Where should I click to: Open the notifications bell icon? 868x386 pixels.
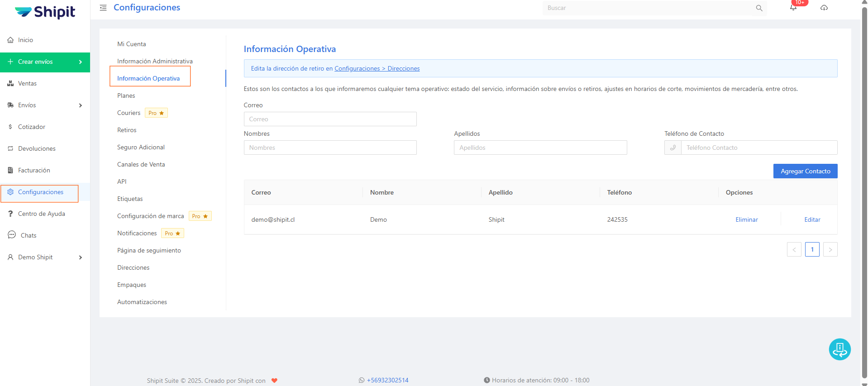pos(793,8)
